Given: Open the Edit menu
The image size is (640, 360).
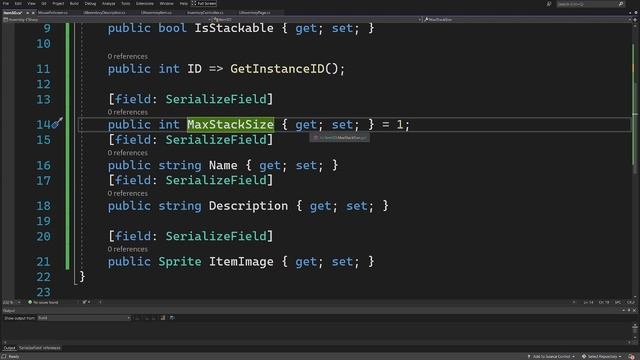Looking at the screenshot, I should [18, 4].
